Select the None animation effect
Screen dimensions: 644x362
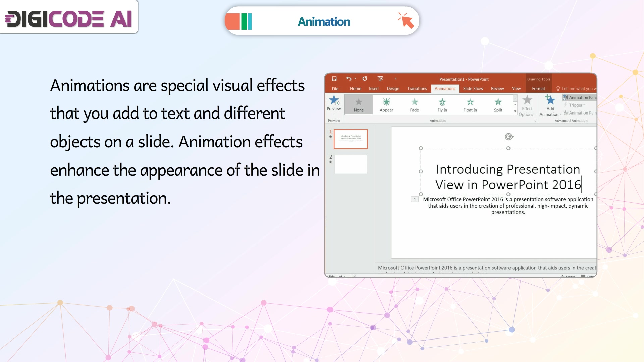tap(359, 105)
